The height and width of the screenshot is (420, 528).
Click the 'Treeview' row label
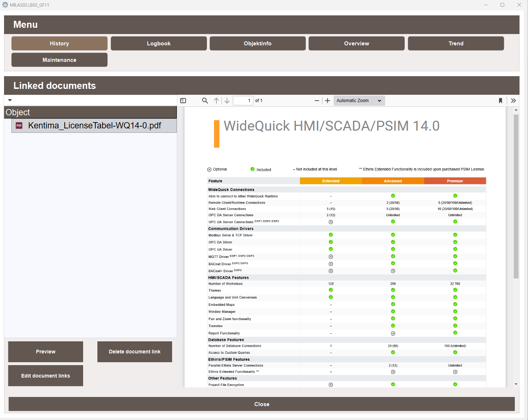[x=216, y=326]
